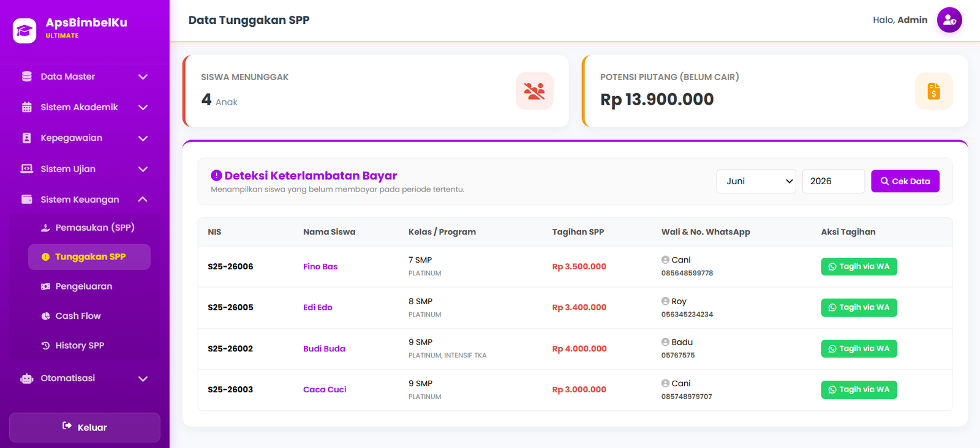Screen dimensions: 980x448
Task: Click the Rp 13.900.000 total value
Action: (x=657, y=99)
